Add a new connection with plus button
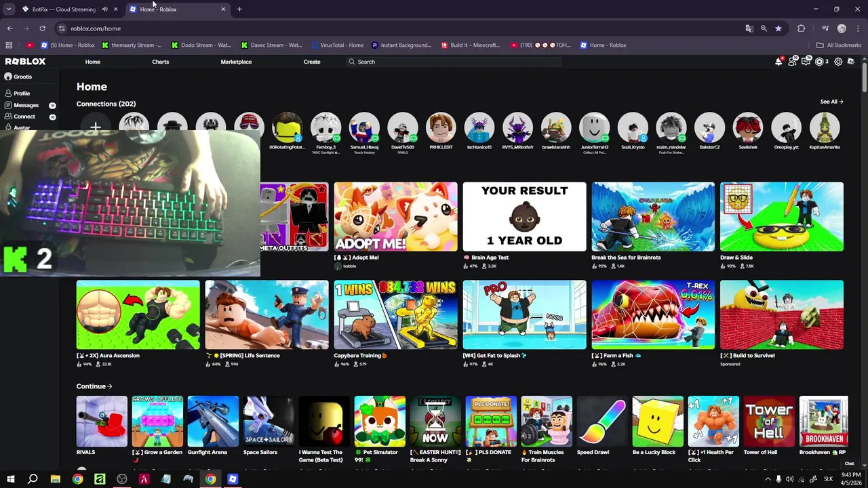The width and height of the screenshot is (868, 488). tap(96, 127)
